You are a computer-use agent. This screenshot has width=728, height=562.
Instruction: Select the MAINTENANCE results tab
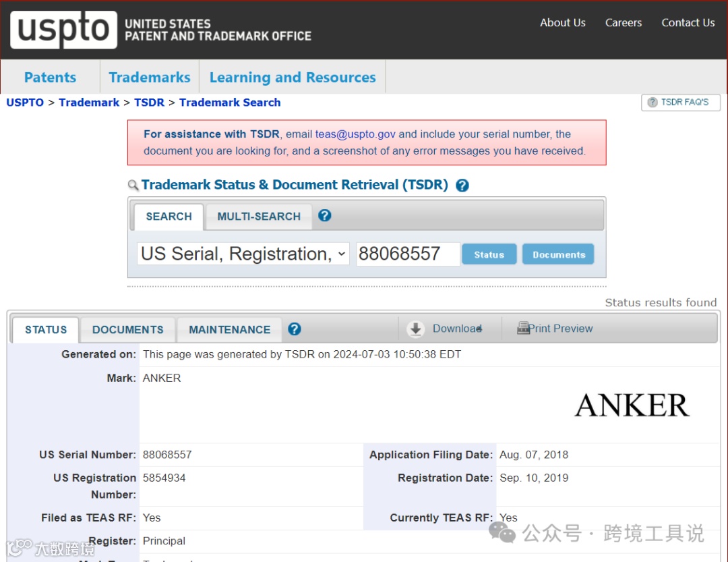(x=229, y=330)
